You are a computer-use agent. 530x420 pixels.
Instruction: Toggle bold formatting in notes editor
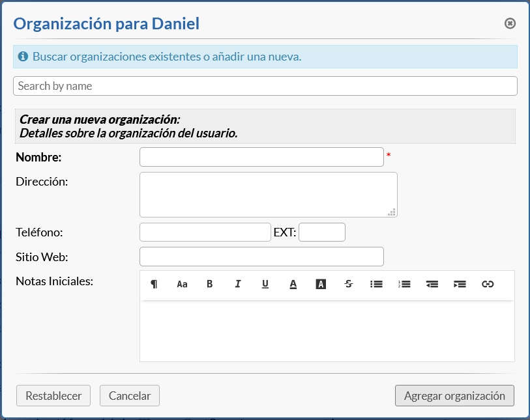[x=210, y=284]
